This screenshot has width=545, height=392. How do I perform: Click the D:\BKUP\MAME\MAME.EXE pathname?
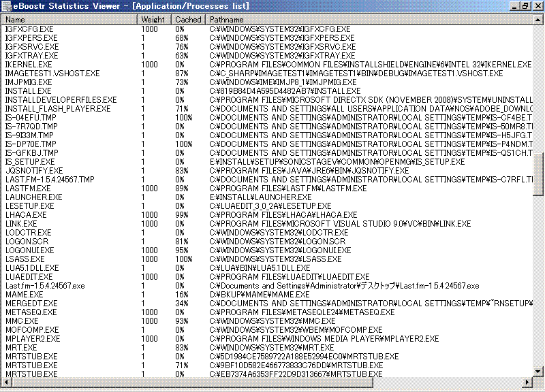(x=260, y=295)
